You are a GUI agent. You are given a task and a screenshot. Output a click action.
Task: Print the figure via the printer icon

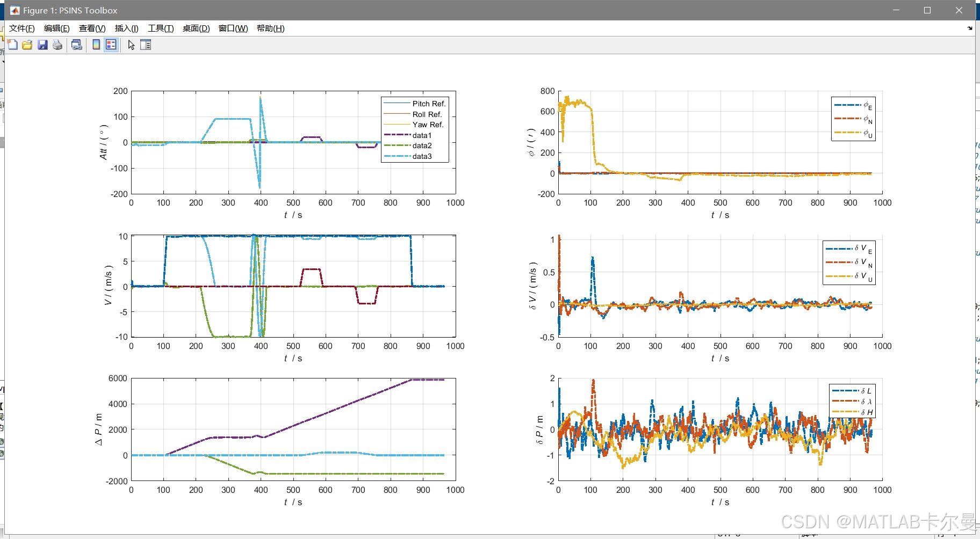pos(57,45)
